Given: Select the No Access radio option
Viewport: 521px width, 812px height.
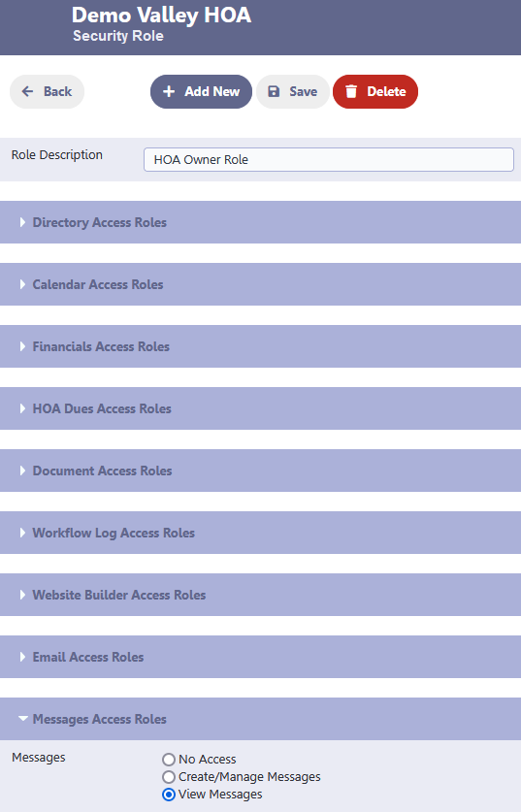Looking at the screenshot, I should (x=168, y=760).
